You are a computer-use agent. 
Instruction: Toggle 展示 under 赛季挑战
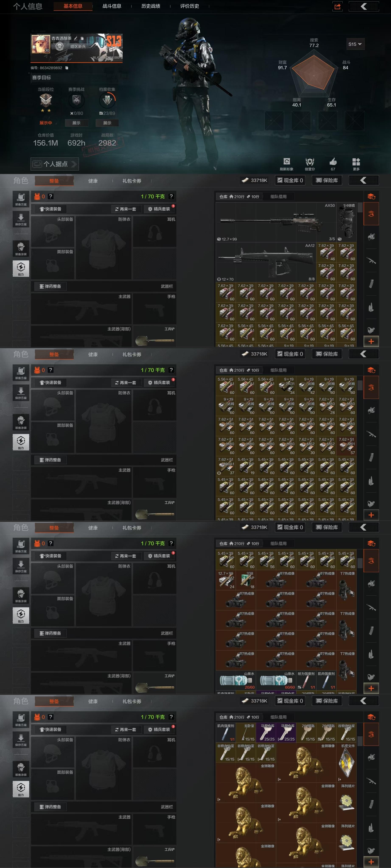[76, 123]
